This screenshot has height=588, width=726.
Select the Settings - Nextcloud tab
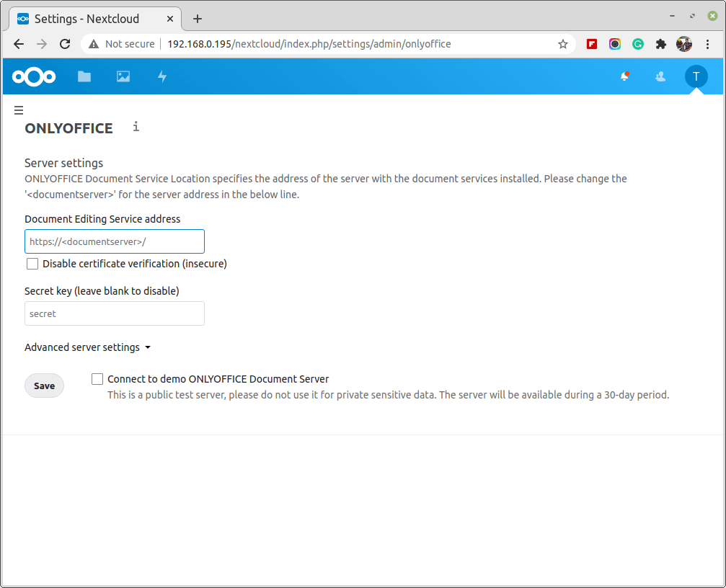tap(87, 19)
